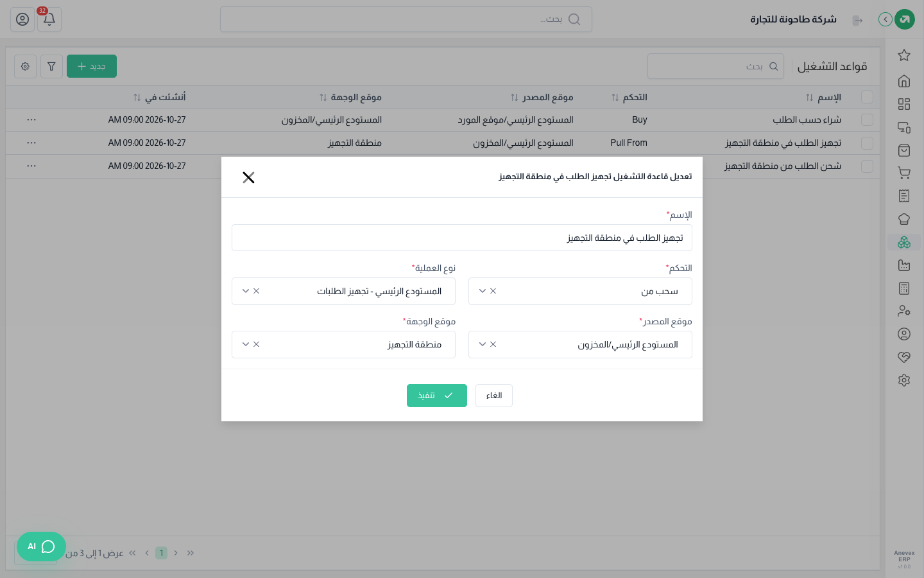Sort the table by أنشئت في column

click(137, 98)
